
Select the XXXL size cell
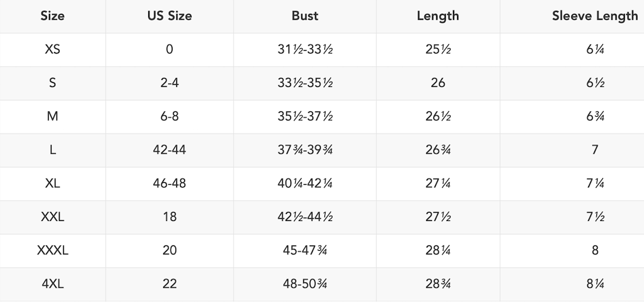[52, 250]
